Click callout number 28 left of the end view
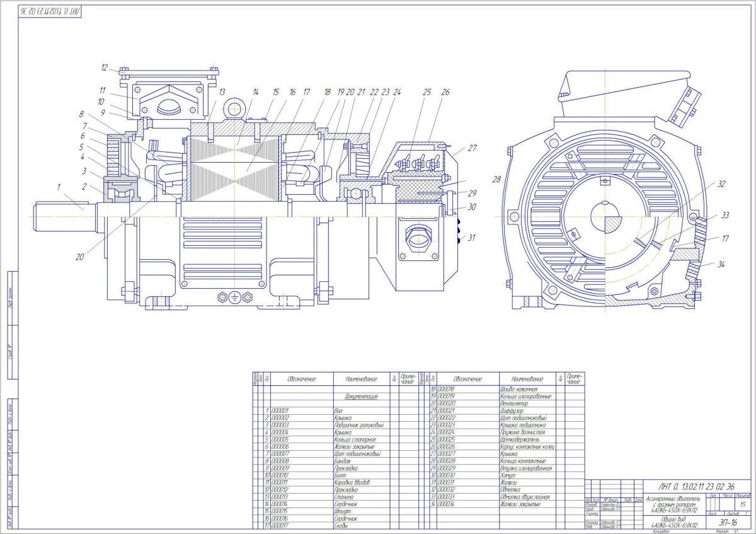This screenshot has height=534, width=756. tap(498, 180)
